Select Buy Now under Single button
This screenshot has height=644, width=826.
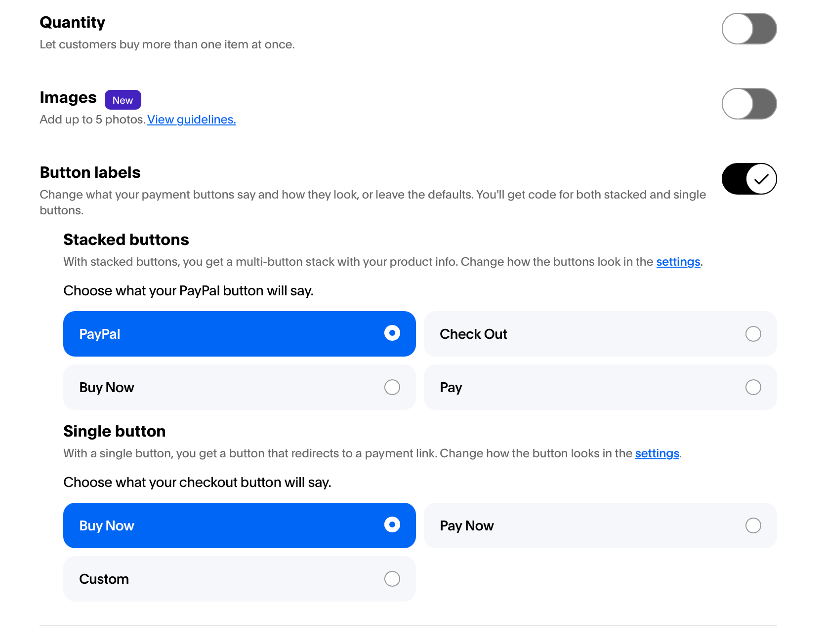240,525
